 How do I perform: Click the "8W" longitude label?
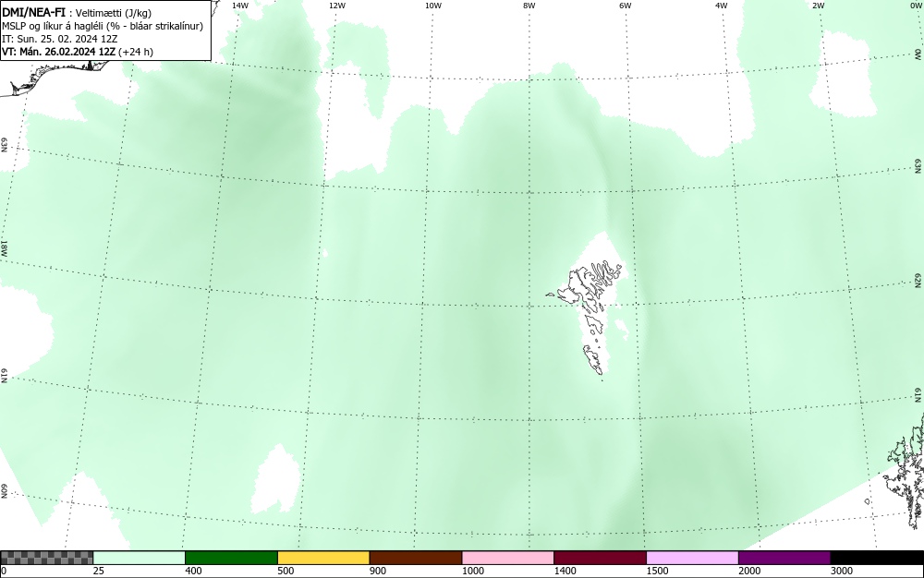(x=529, y=6)
